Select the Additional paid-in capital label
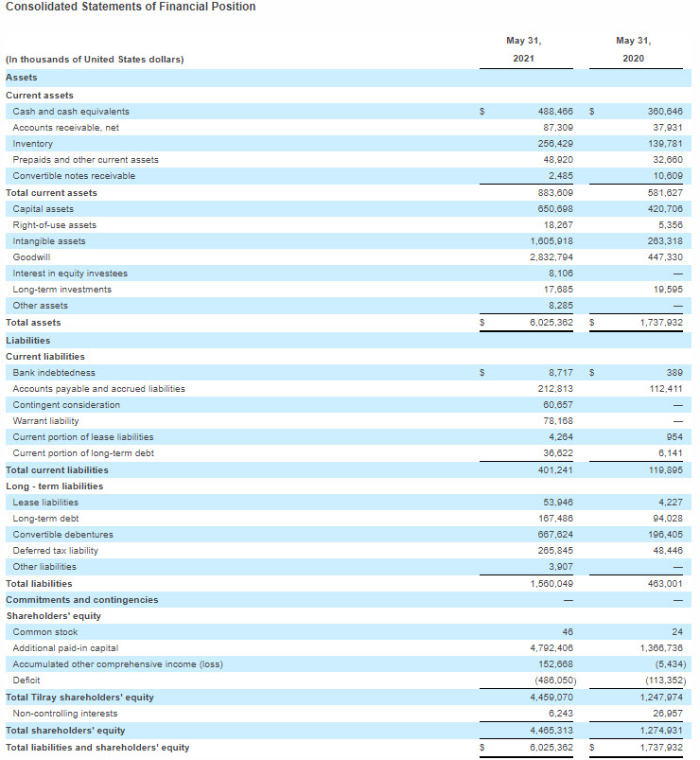The height and width of the screenshot is (760, 700). (x=65, y=648)
